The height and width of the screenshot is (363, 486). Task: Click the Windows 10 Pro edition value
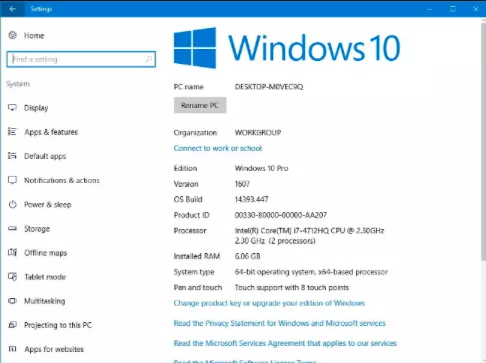click(x=261, y=168)
